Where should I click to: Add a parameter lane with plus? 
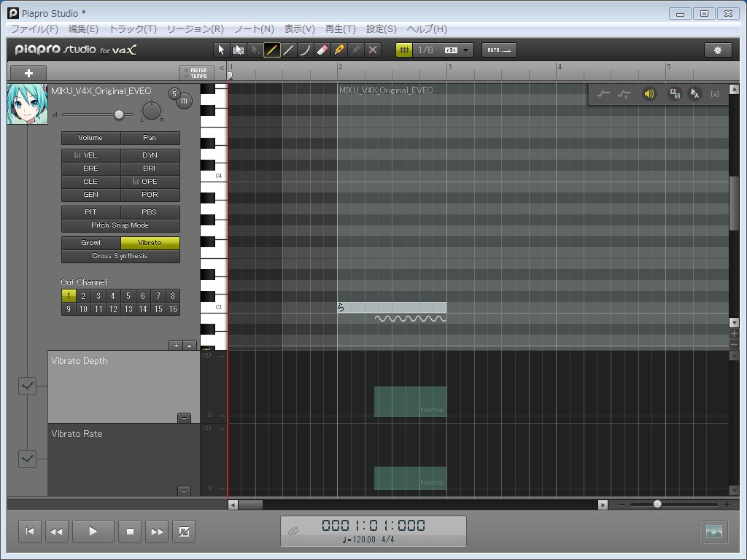[177, 345]
